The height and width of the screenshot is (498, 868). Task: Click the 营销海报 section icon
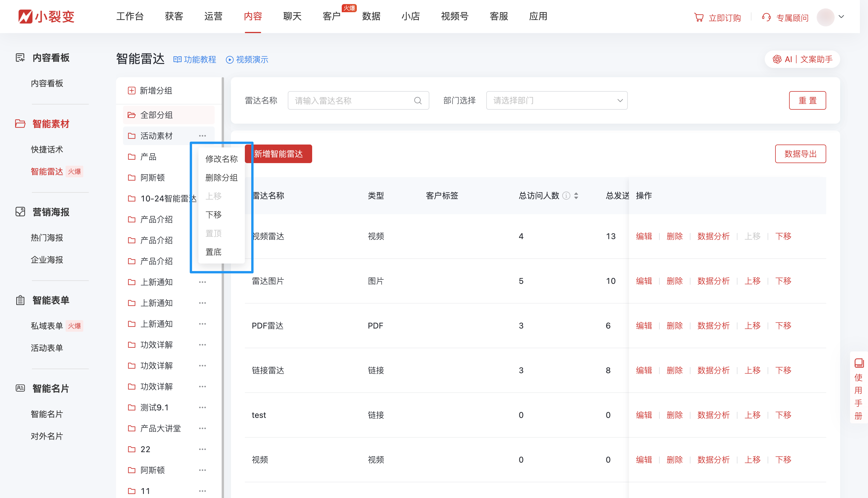20,212
